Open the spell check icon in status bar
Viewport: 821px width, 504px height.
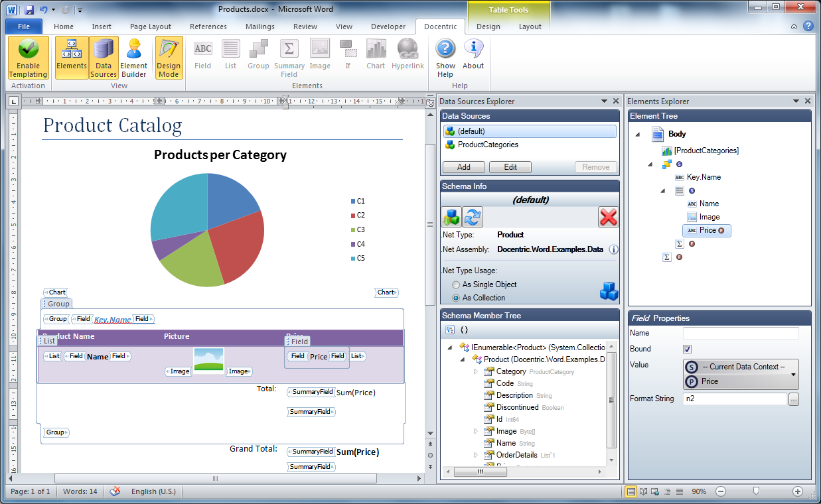(x=115, y=491)
